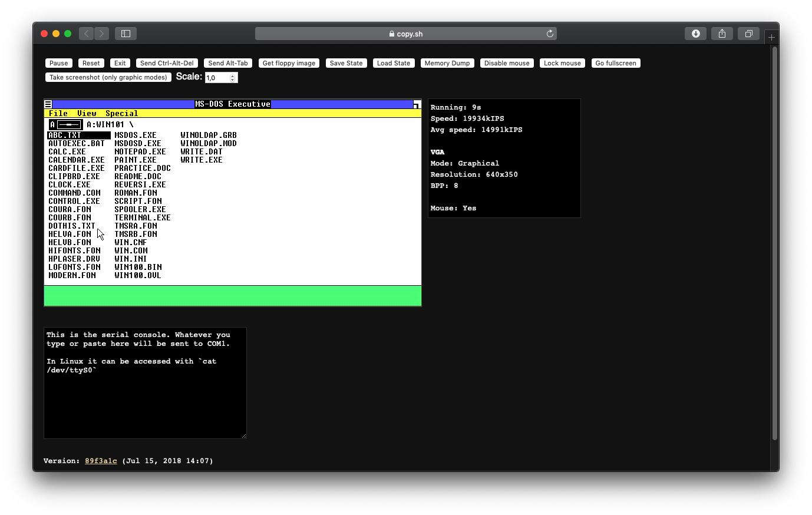
Task: Open the Safari downloads icon
Action: click(x=695, y=34)
